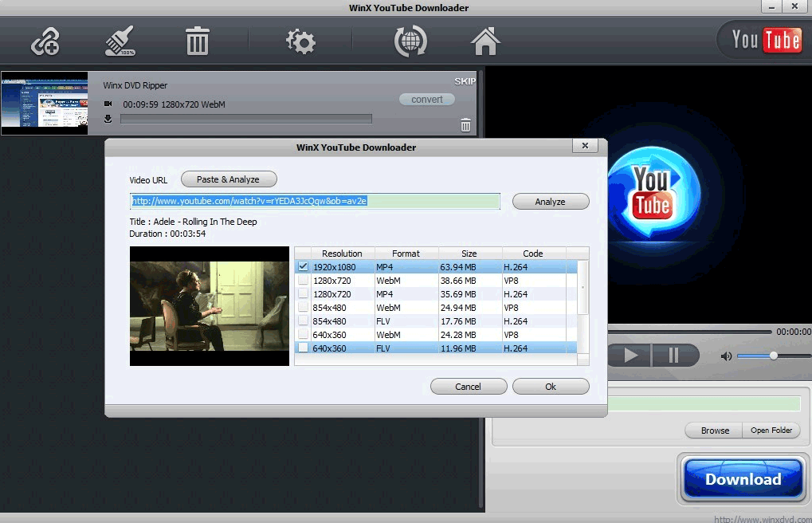Delete the Winx DVD Ripper download task
The image size is (812, 523).
click(465, 125)
